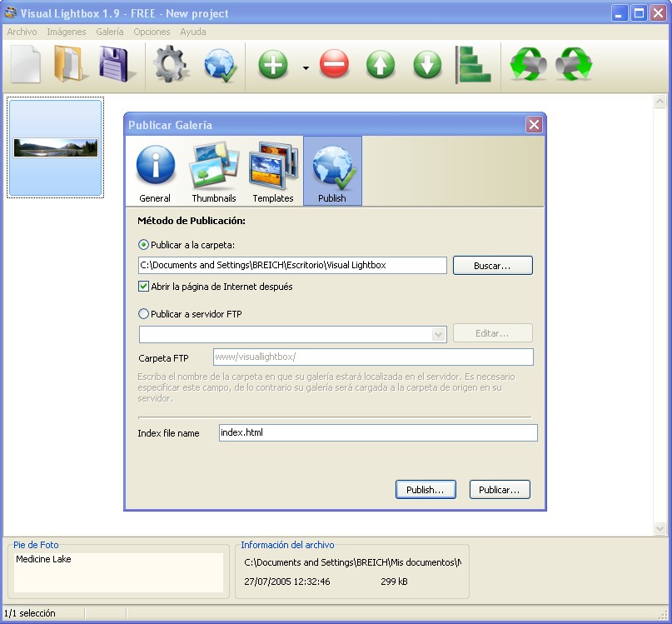
Task: Select the Publicar a servidor FTP option
Action: (143, 314)
